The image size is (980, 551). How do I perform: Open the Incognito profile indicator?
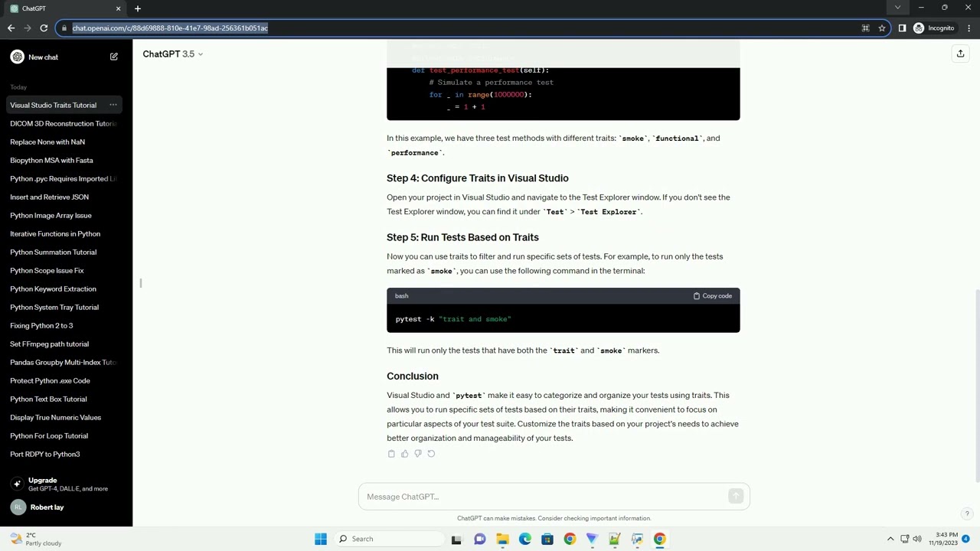934,28
